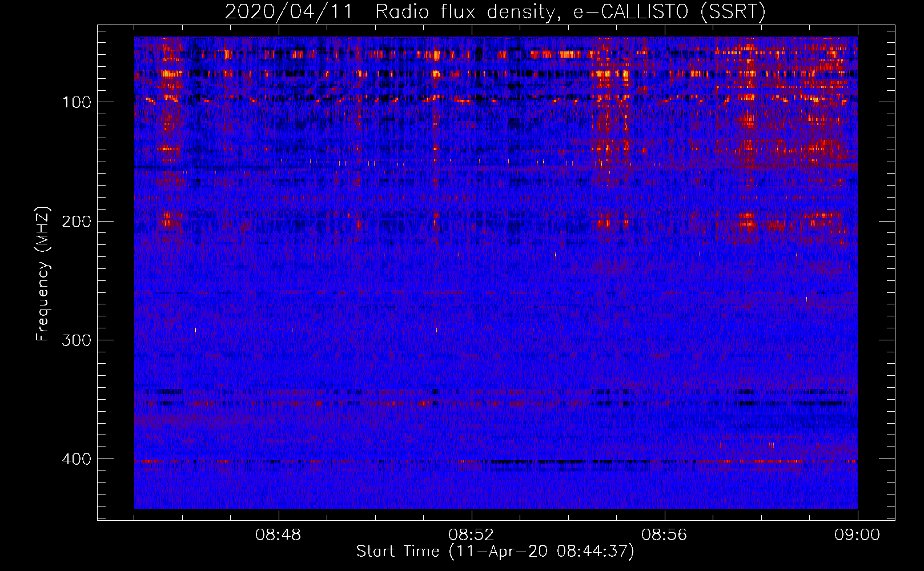The image size is (924, 571).
Task: Click the 200 frequency tick label
Action: 77,221
